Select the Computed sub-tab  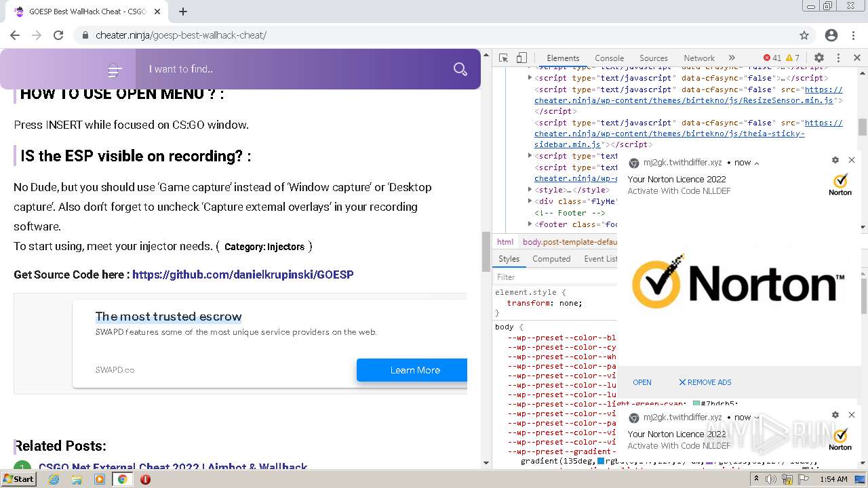click(x=551, y=259)
